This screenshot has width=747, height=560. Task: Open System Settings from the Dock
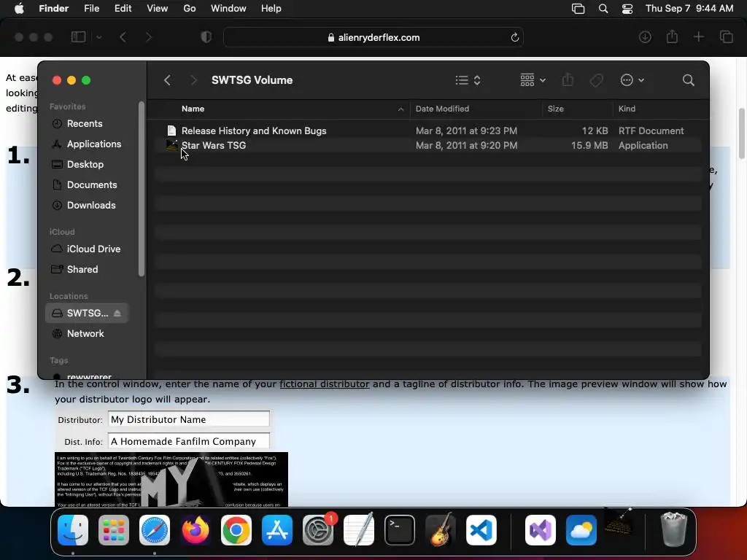pos(318,530)
